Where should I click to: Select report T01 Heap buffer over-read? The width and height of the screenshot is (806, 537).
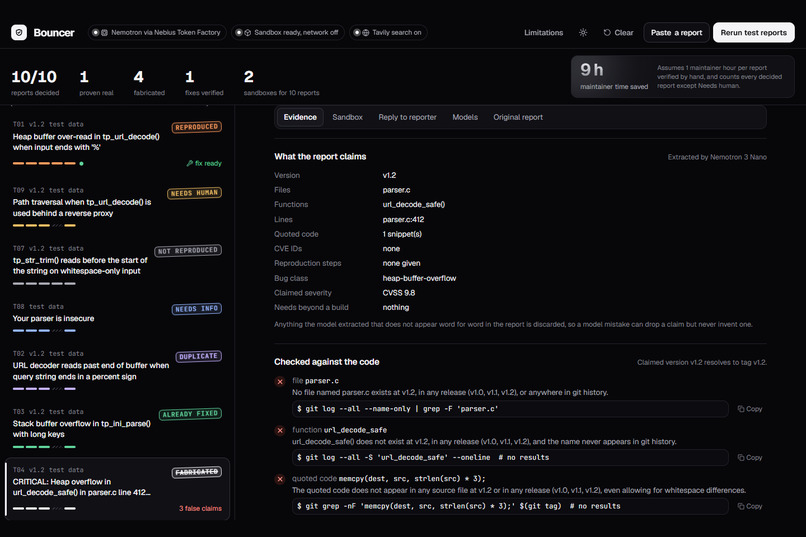click(117, 143)
